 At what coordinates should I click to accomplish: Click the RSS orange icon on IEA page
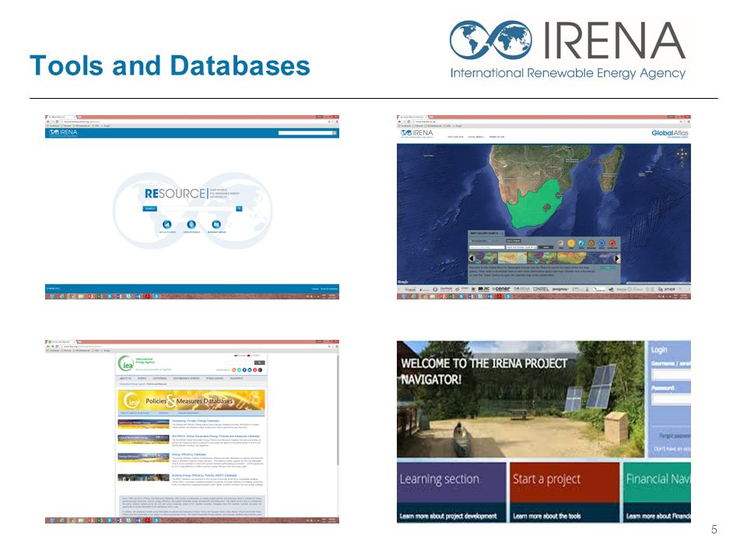pyautogui.click(x=234, y=369)
